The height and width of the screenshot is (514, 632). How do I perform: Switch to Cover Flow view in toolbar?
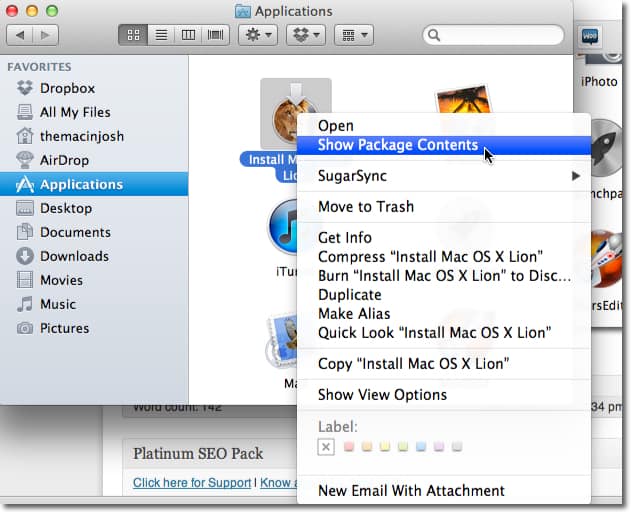(216, 35)
